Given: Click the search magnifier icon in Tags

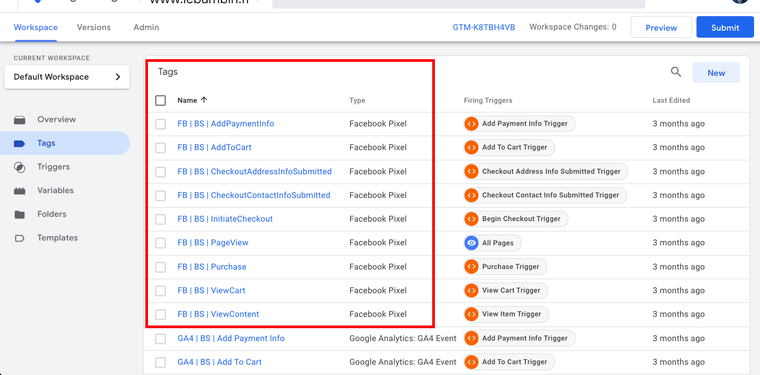Looking at the screenshot, I should tap(676, 72).
